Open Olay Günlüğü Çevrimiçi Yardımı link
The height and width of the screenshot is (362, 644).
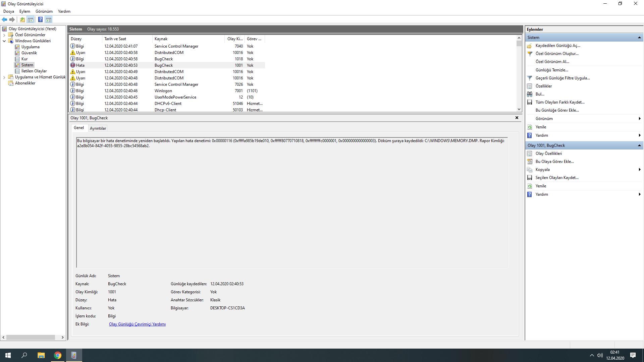[137, 324]
